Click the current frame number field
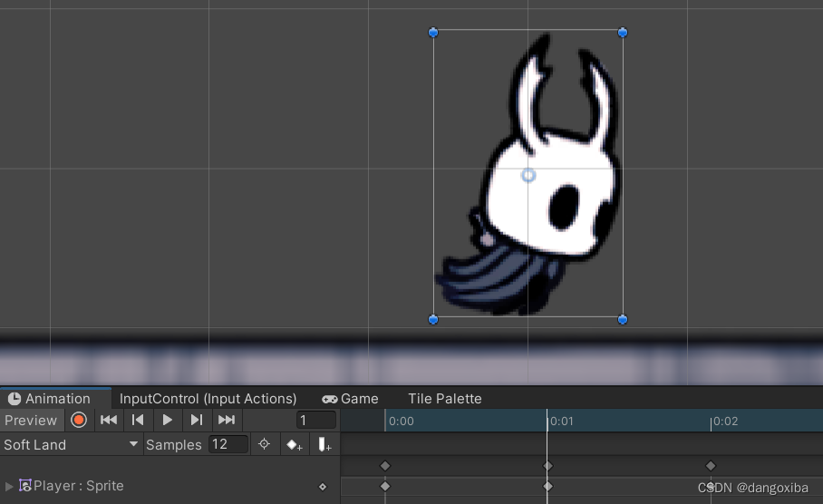 (x=316, y=420)
